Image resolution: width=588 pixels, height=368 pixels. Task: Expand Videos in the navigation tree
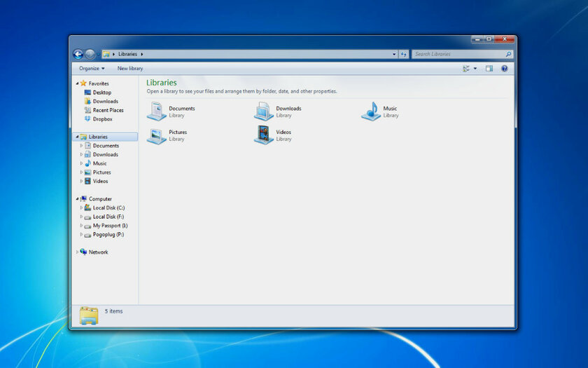tap(81, 181)
